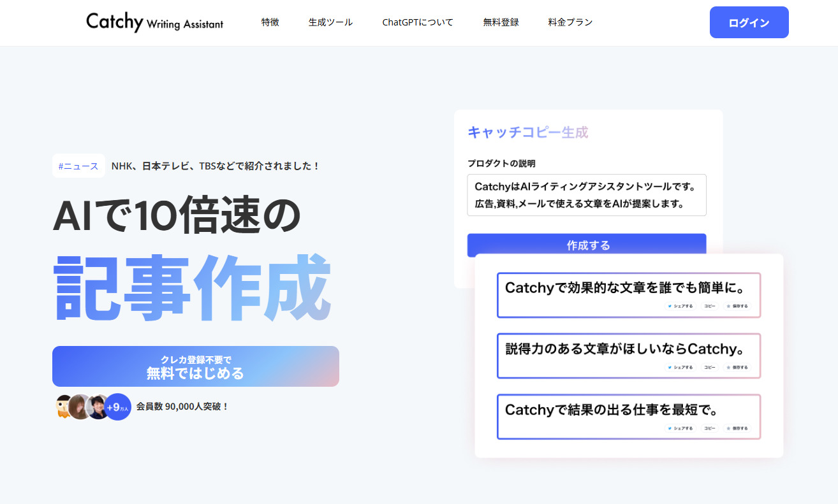Click the #ニュース tag
The height and width of the screenshot is (504, 838).
(78, 166)
